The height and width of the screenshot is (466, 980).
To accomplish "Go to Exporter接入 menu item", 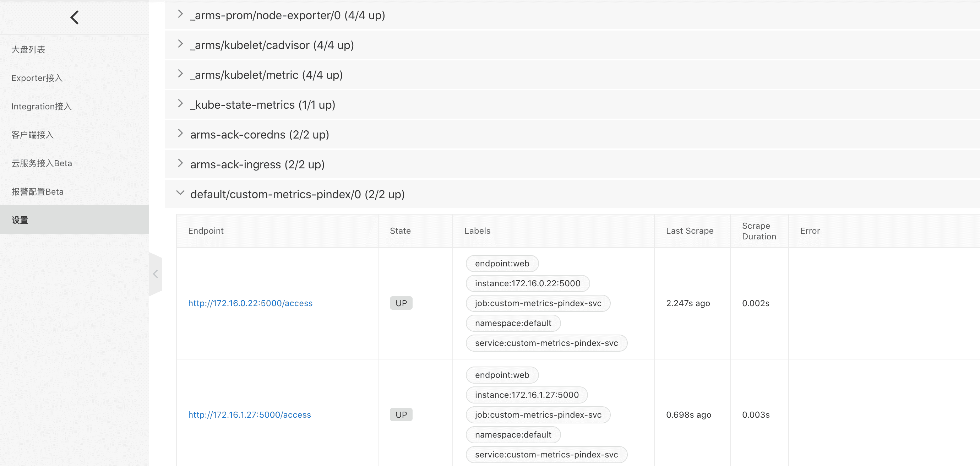I will click(x=37, y=78).
